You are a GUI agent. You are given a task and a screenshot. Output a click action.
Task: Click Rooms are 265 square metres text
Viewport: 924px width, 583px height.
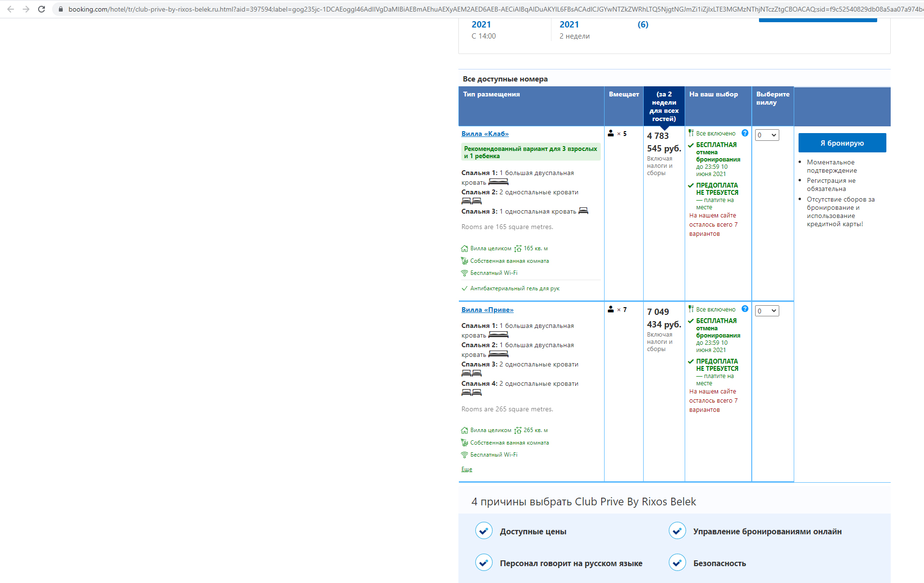507,409
